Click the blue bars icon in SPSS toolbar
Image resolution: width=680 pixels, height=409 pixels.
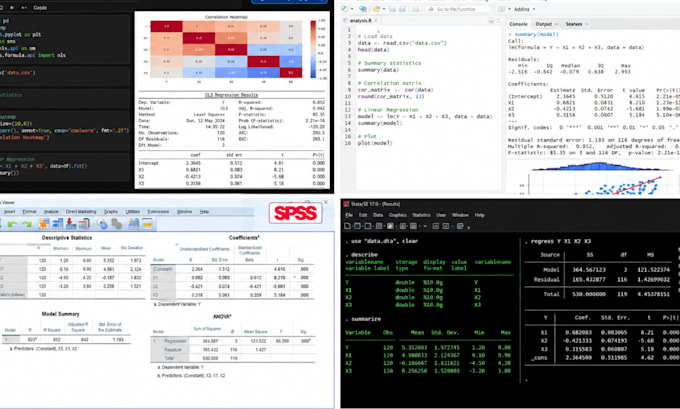[58, 223]
